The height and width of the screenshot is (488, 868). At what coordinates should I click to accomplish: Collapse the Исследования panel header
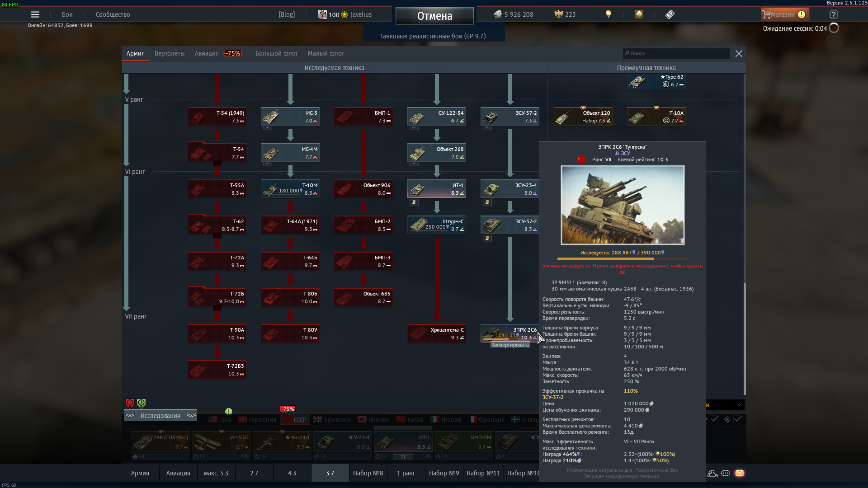pos(160,416)
